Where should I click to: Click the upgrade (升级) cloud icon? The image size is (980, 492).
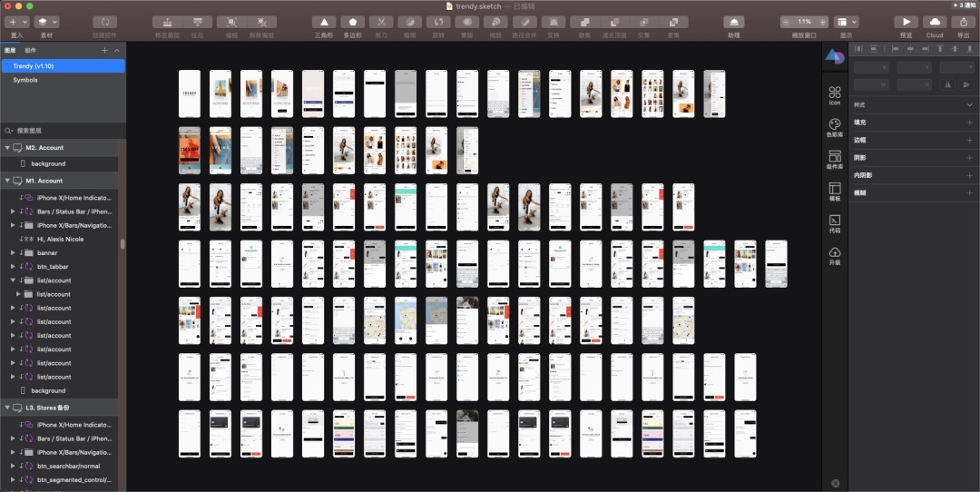[x=835, y=252]
